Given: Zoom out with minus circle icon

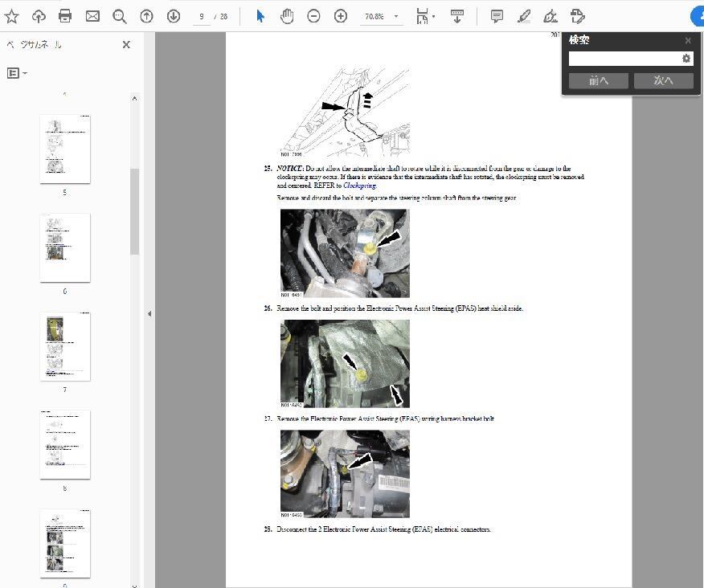Looking at the screenshot, I should click(313, 17).
